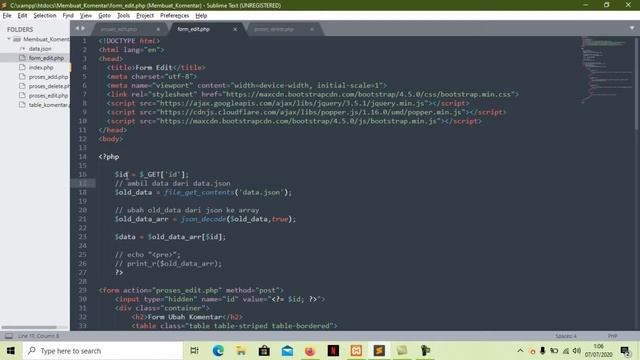Click the line and column indicator
The image size is (640, 360).
click(38, 336)
